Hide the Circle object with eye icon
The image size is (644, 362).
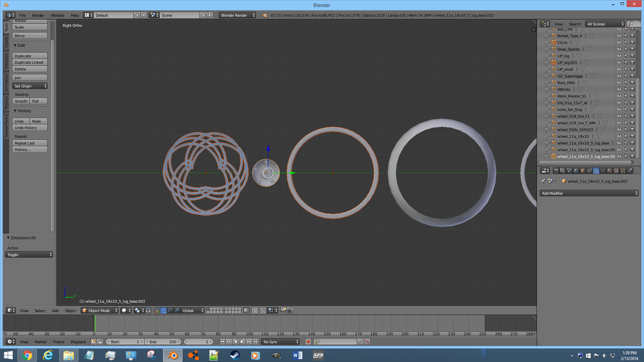coord(619,42)
